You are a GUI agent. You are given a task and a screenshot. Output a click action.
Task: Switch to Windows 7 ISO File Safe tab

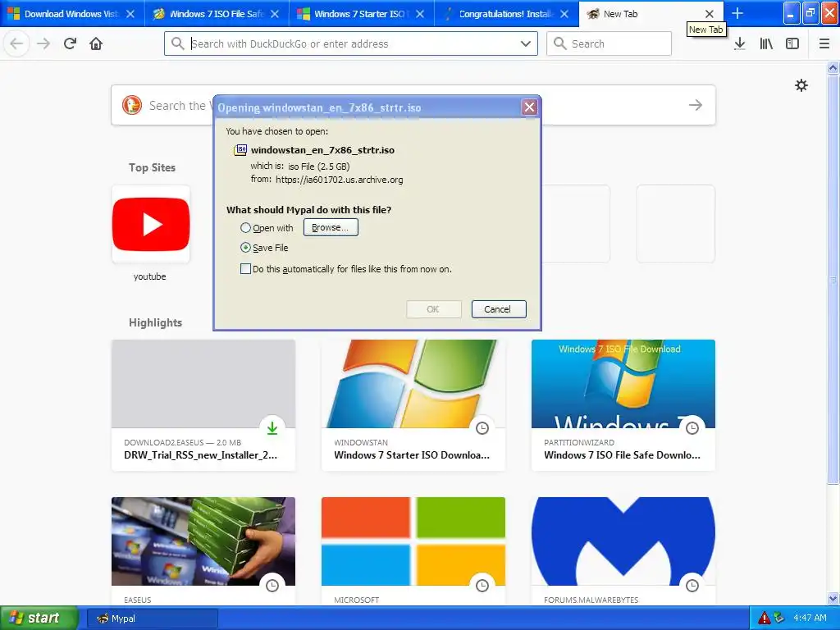point(217,14)
